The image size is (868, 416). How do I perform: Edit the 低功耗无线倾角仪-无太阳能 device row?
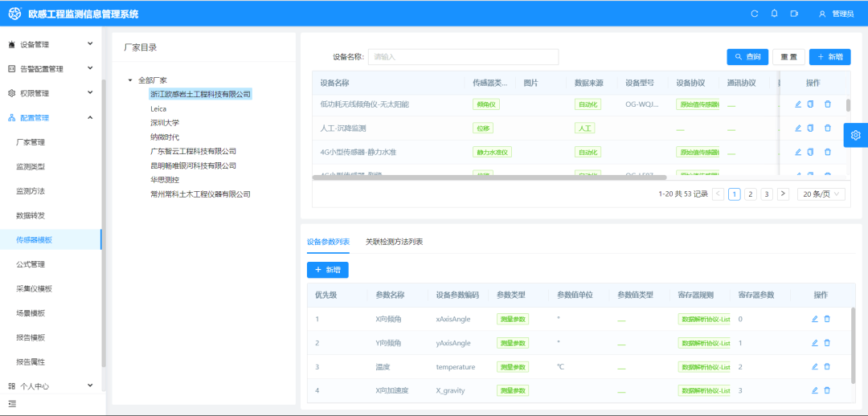click(x=798, y=104)
